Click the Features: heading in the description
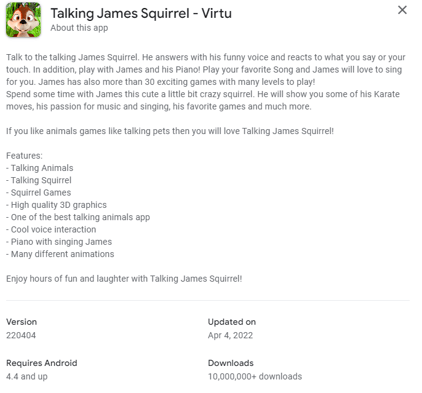Image resolution: width=422 pixels, height=393 pixels. tap(24, 156)
